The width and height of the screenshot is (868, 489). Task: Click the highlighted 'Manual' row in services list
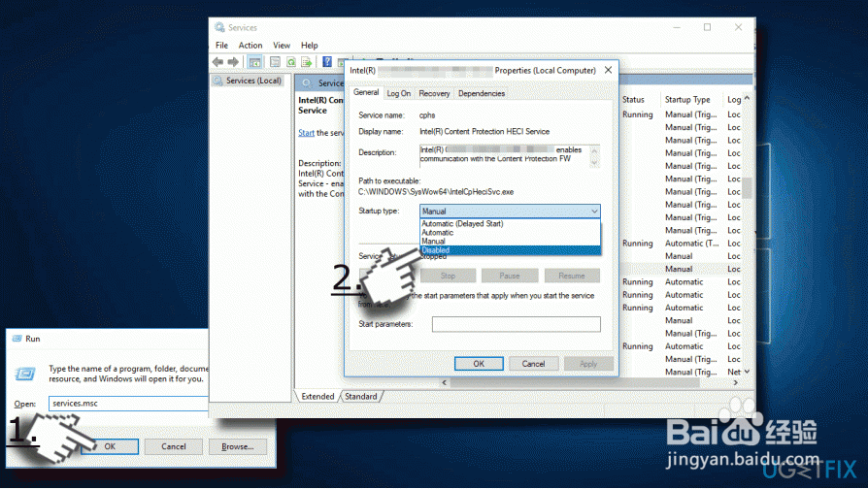pos(681,269)
